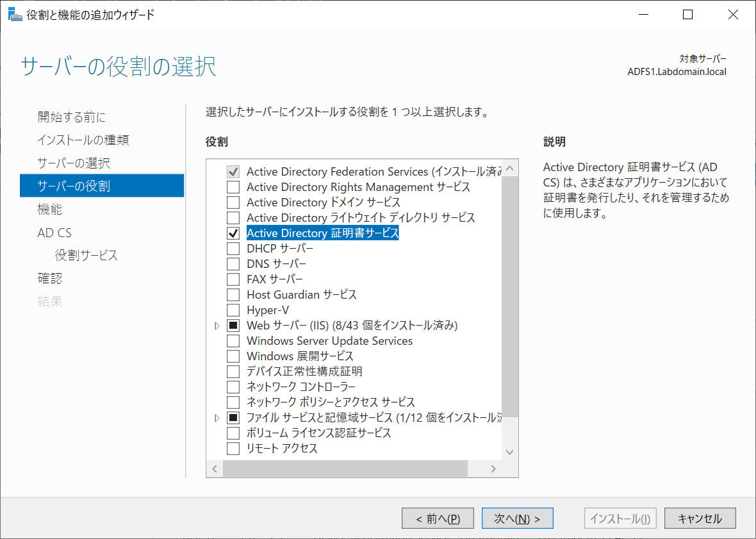Check ネットワーク ポリシーとアクセス サービス checkbox
The width and height of the screenshot is (756, 539).
coord(233,402)
